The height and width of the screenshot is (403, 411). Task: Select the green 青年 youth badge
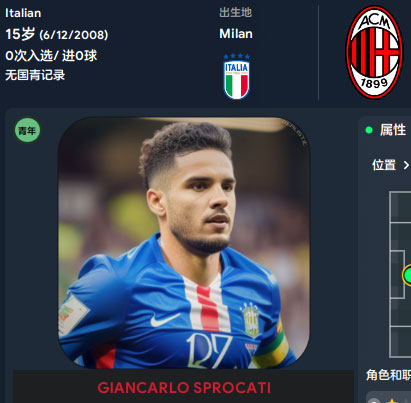click(27, 130)
